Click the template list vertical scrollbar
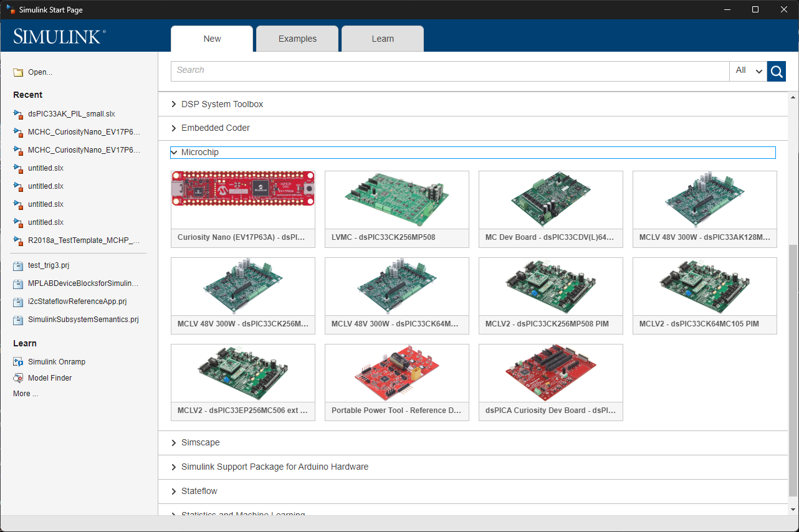Viewport: 799px width, 532px height. click(793, 370)
